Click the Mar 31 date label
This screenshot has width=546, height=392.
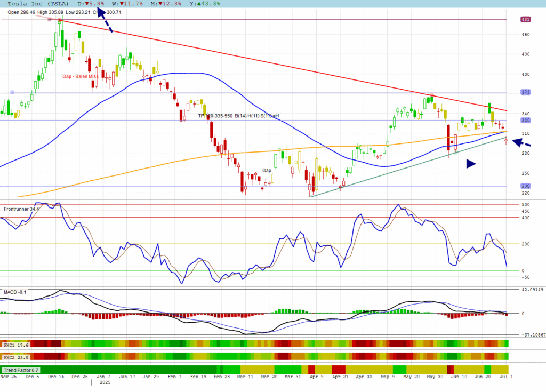click(293, 377)
